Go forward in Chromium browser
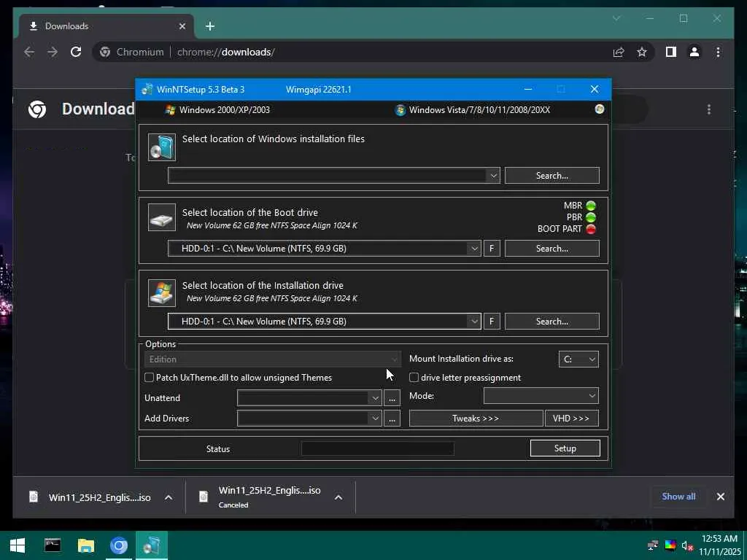Image resolution: width=747 pixels, height=560 pixels. 53,52
